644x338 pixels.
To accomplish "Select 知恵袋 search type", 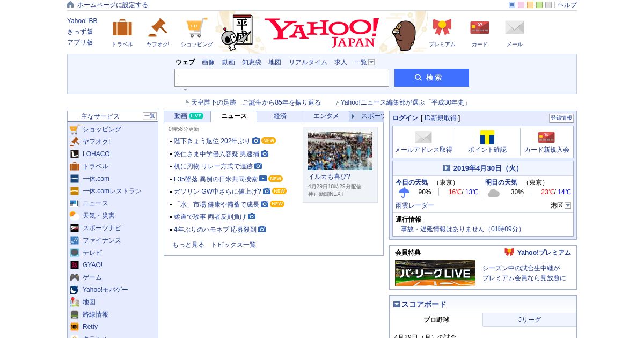I will (x=252, y=62).
